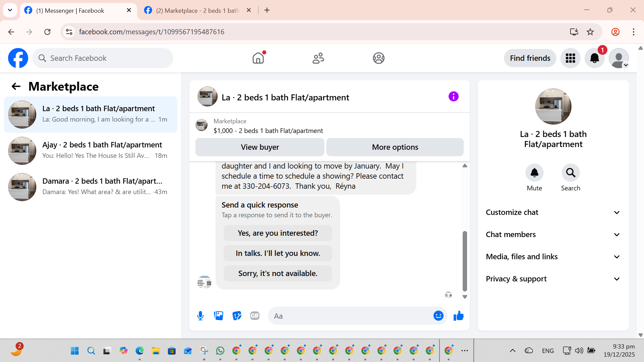Image resolution: width=644 pixels, height=362 pixels.
Task: Go back in browser history
Action: (11, 32)
